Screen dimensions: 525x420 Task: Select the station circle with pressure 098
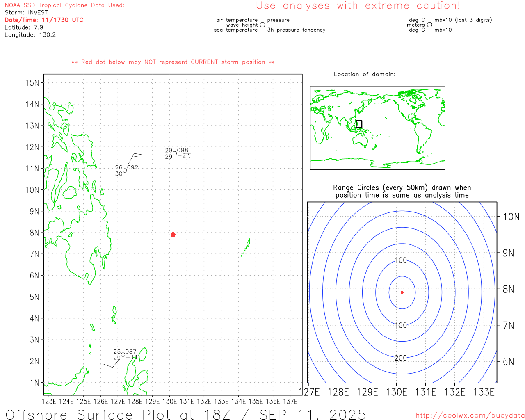point(175,153)
